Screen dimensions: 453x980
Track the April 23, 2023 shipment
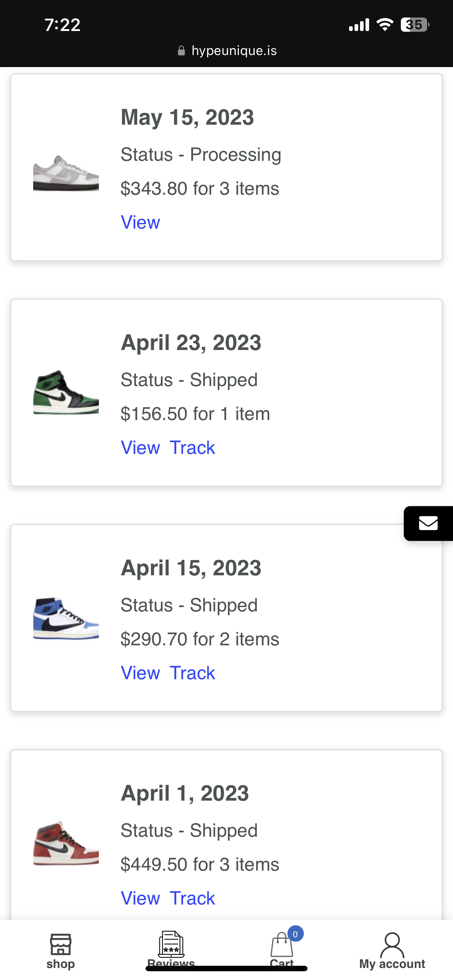[192, 447]
